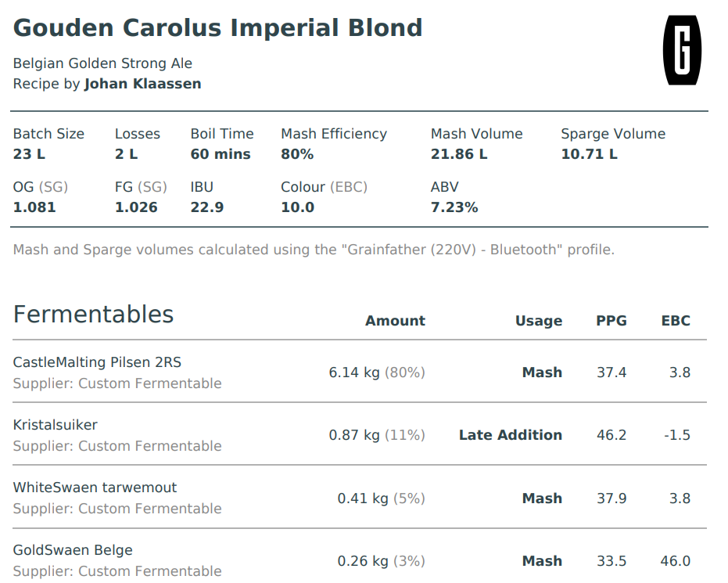Click the ABV 7.23% value

click(x=454, y=207)
